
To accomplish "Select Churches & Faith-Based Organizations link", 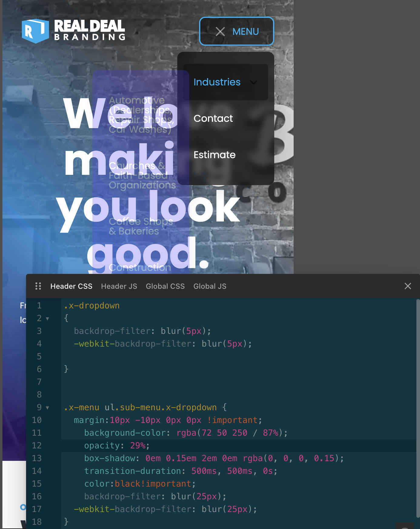I will 142,175.
